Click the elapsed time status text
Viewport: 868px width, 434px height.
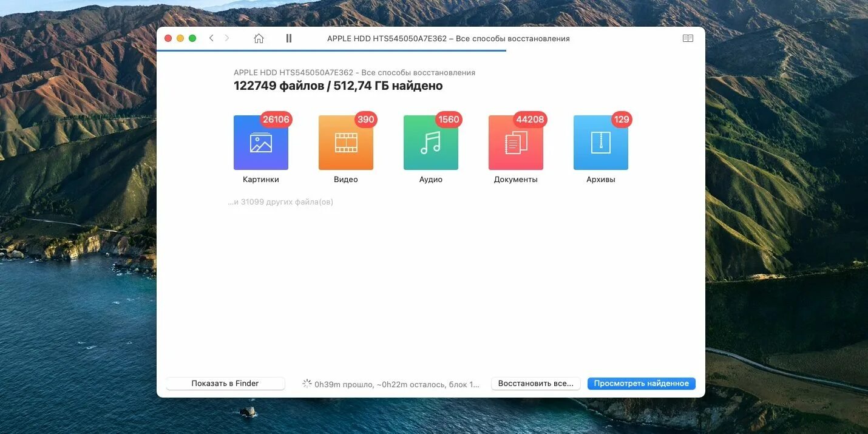click(x=397, y=384)
